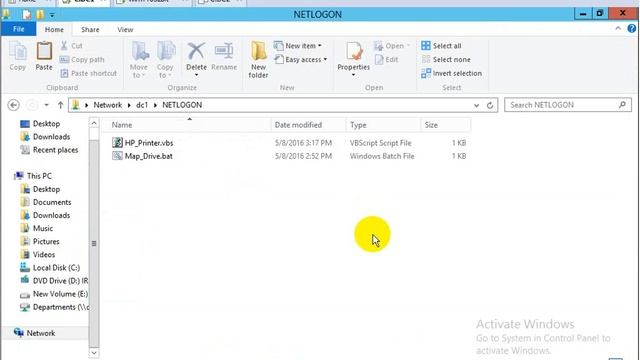Screen dimensions: 640x360
Task: Open recent locations dropdown arrow
Action: [47, 105]
